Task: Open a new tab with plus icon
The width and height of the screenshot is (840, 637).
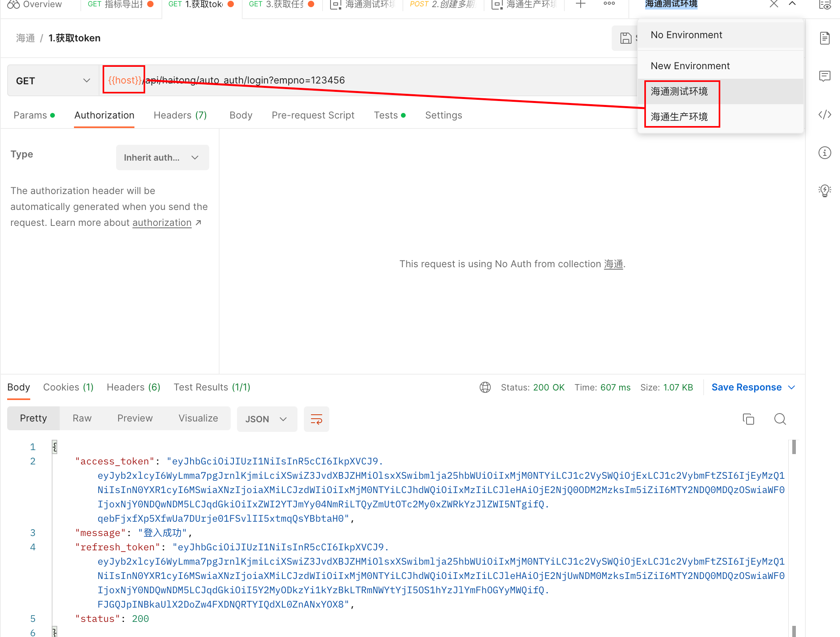Action: point(581,4)
